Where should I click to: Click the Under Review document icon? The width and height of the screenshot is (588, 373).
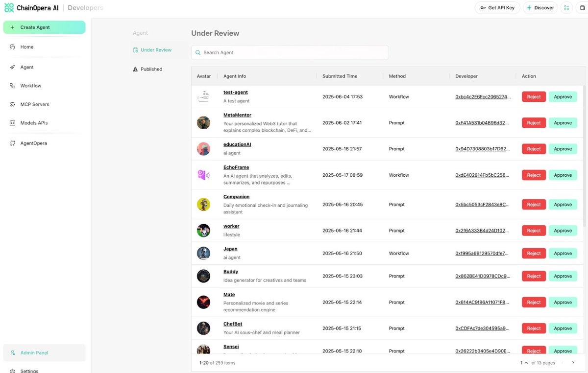click(136, 50)
